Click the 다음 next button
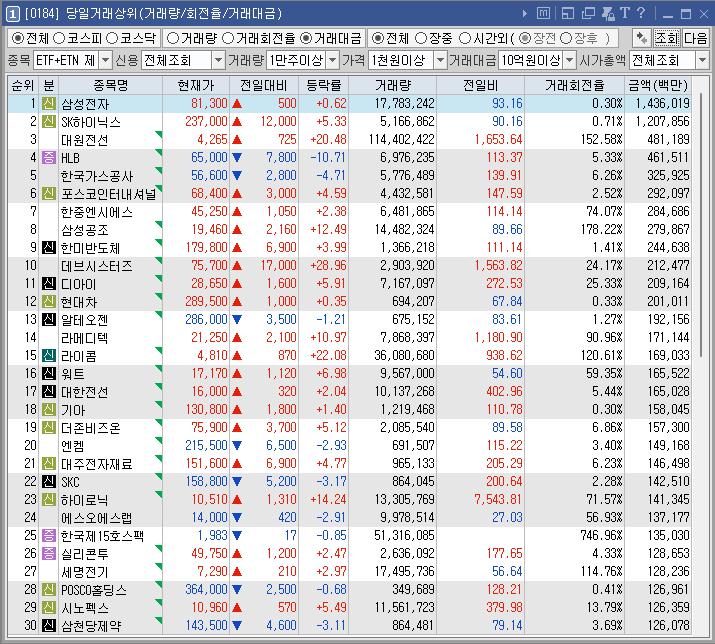Image resolution: width=715 pixels, height=644 pixels. (x=695, y=38)
